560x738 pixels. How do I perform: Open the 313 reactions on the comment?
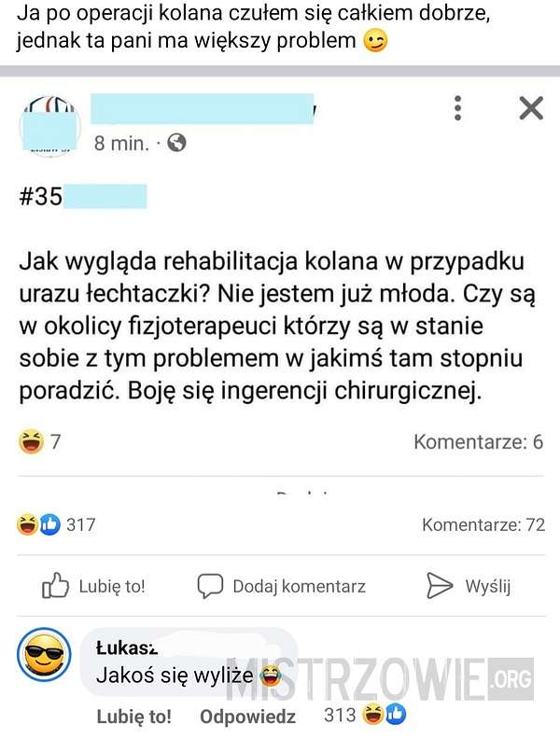pyautogui.click(x=364, y=715)
